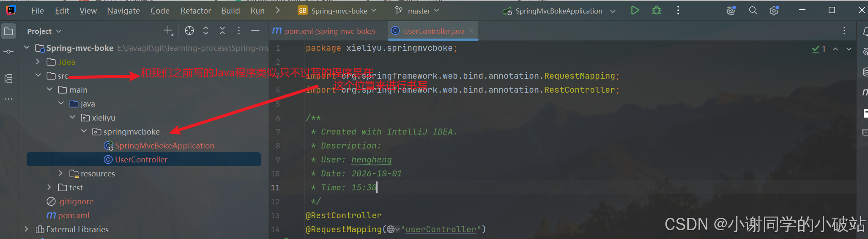Image resolution: width=868 pixels, height=239 pixels.
Task: Select opened file with crosshair icon
Action: [x=189, y=30]
